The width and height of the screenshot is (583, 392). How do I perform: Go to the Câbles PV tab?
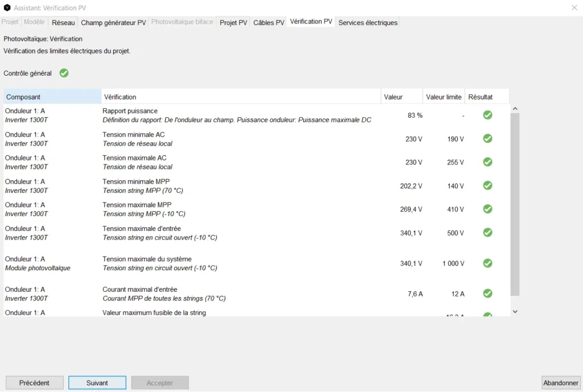[x=269, y=23]
